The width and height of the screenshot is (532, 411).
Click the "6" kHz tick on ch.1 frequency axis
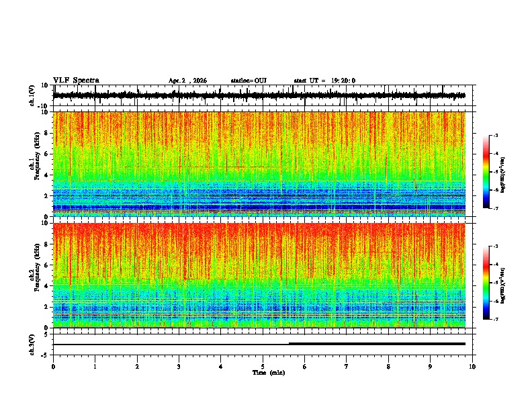pyautogui.click(x=46, y=154)
